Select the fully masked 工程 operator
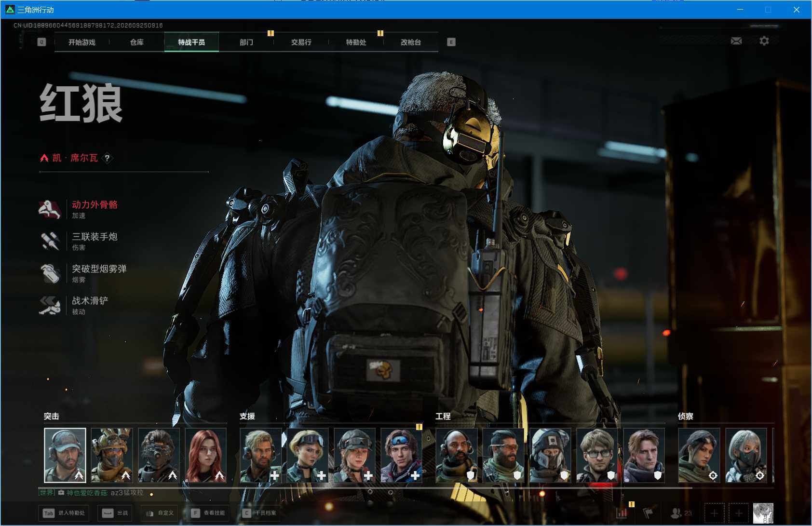This screenshot has width=812, height=526. [x=550, y=455]
